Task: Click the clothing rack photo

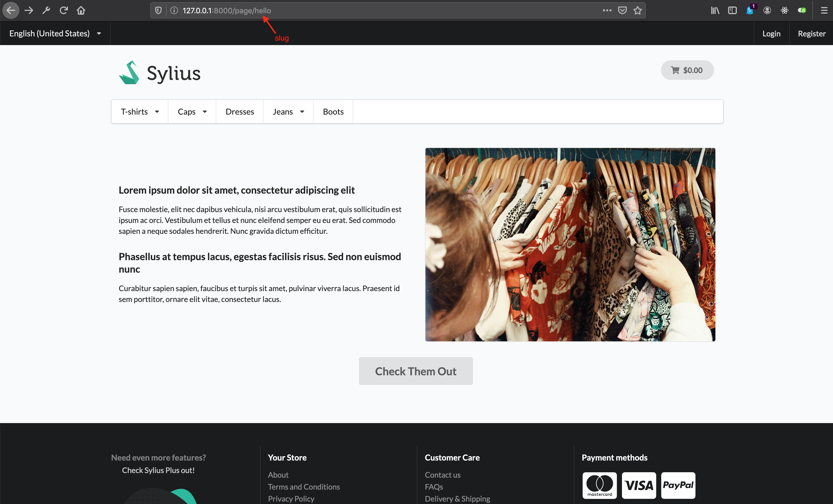Action: pyautogui.click(x=570, y=245)
